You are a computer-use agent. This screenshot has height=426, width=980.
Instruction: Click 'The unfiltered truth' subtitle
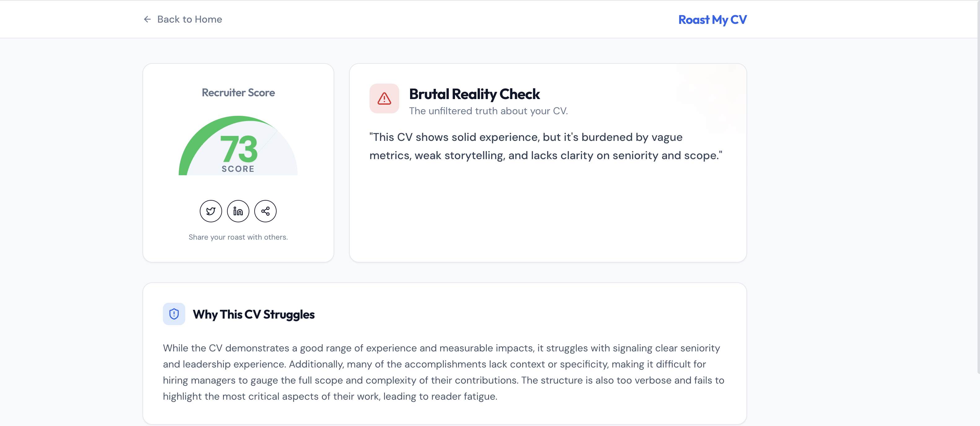point(488,111)
